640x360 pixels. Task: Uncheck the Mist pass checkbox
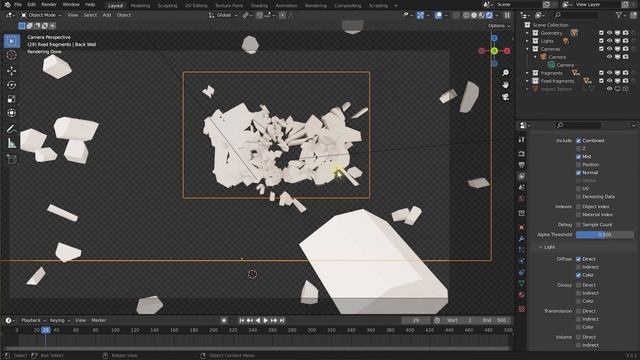578,157
